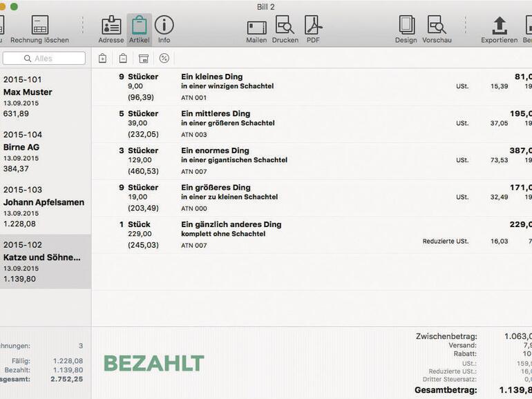Image resolution: width=532 pixels, height=399 pixels.
Task: Click the green window zoom button
Action: point(14,6)
